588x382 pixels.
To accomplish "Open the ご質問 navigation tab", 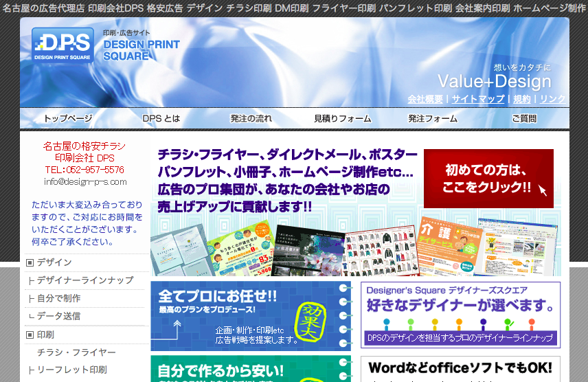I will click(524, 118).
